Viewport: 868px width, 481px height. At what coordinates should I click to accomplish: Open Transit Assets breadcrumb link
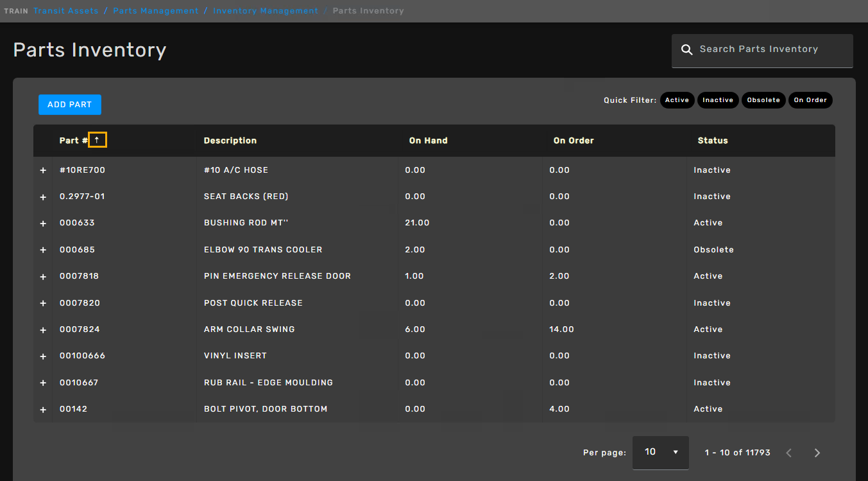65,11
